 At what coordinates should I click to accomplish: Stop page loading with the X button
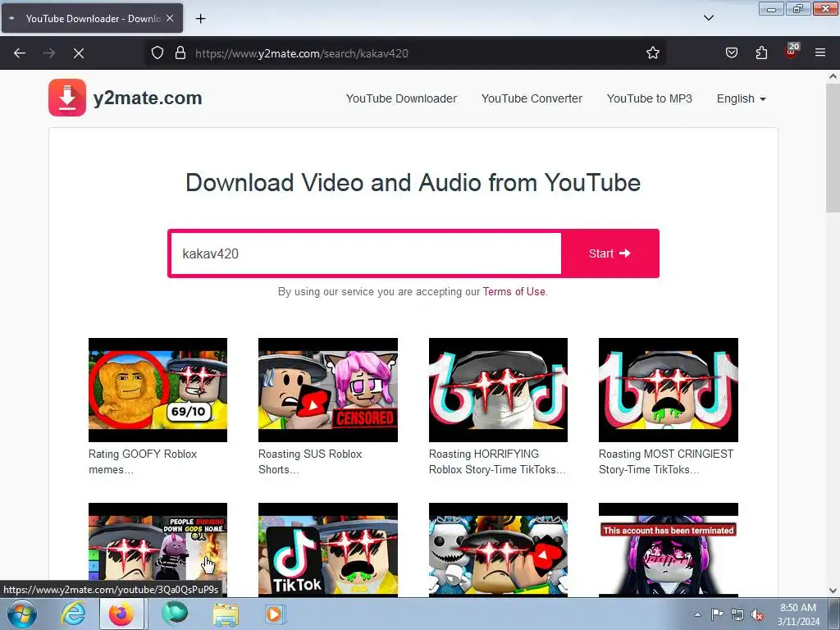pyautogui.click(x=79, y=53)
